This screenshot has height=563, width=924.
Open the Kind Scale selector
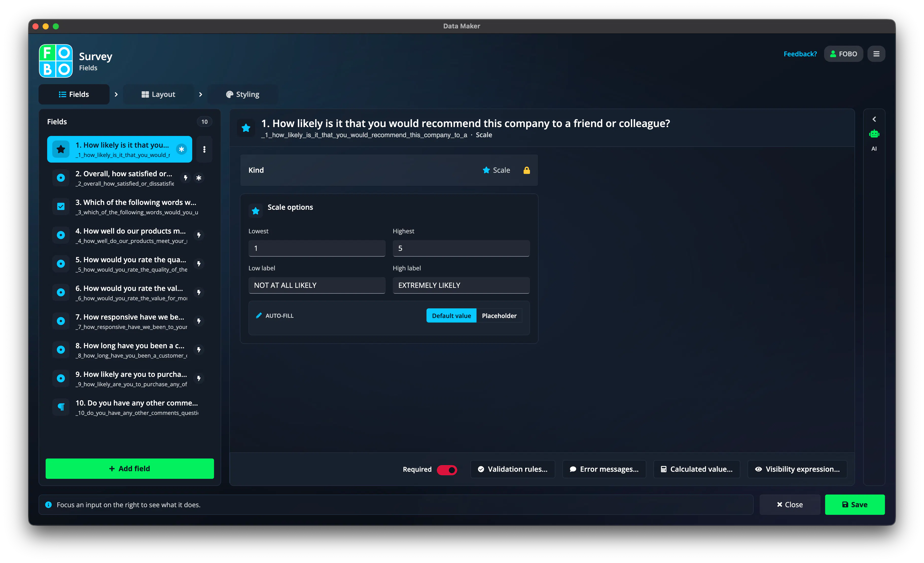(496, 170)
